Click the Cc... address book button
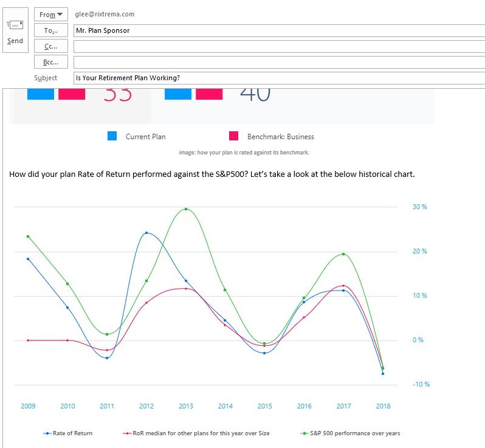485x448 pixels. tap(51, 46)
